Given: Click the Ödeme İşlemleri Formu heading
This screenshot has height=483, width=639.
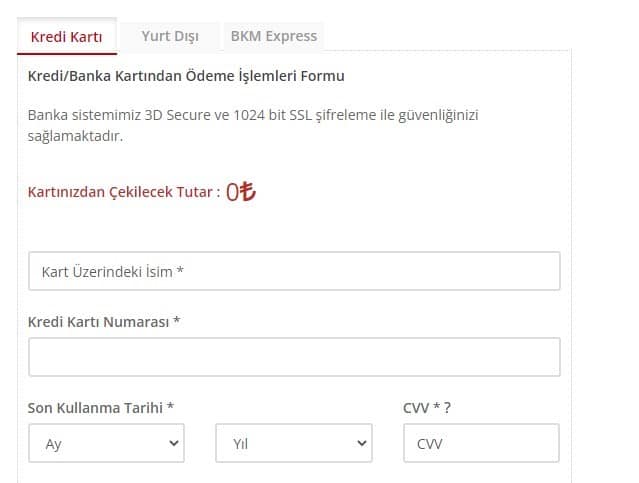Looking at the screenshot, I should pos(186,76).
